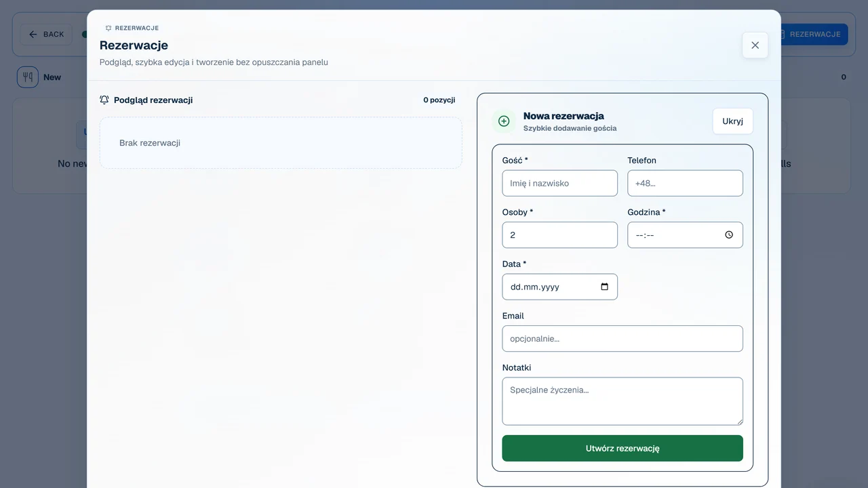The width and height of the screenshot is (868, 488).
Task: Click the 0 pozycji counter text
Action: tap(439, 100)
